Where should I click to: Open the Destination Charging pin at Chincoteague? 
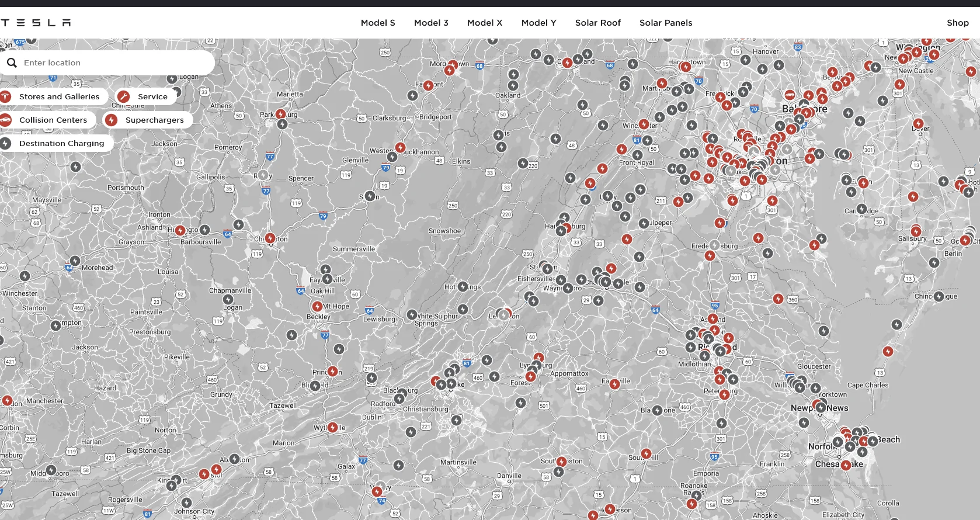(x=939, y=296)
